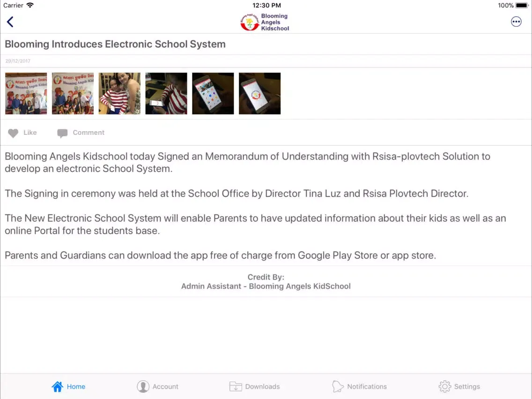Click the 'Credit By:' label
Screen dimensions: 532x399
[x=266, y=277]
